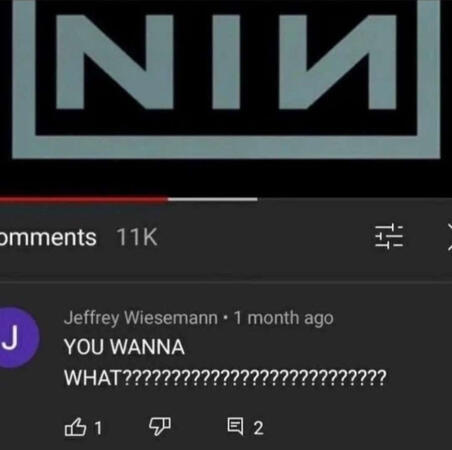Click the buffered grey part of progress bar
Screen dimensions: 452x450
point(213,200)
